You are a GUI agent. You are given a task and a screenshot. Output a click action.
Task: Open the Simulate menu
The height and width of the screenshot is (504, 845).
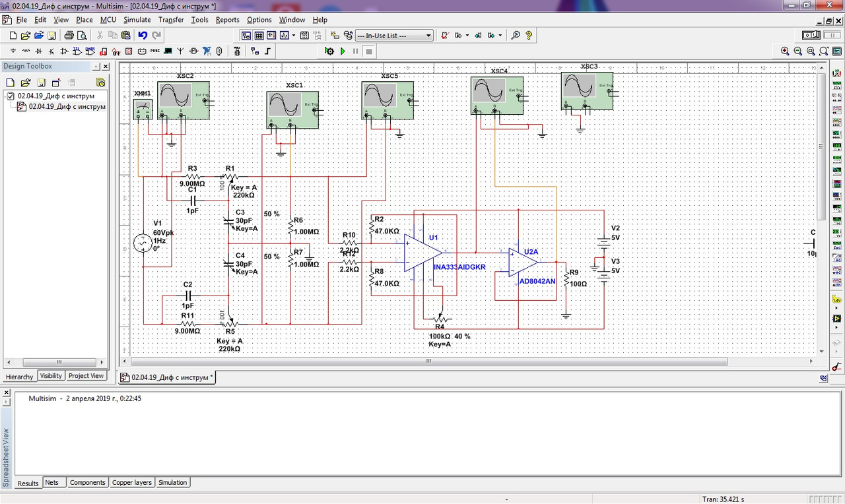tap(137, 20)
